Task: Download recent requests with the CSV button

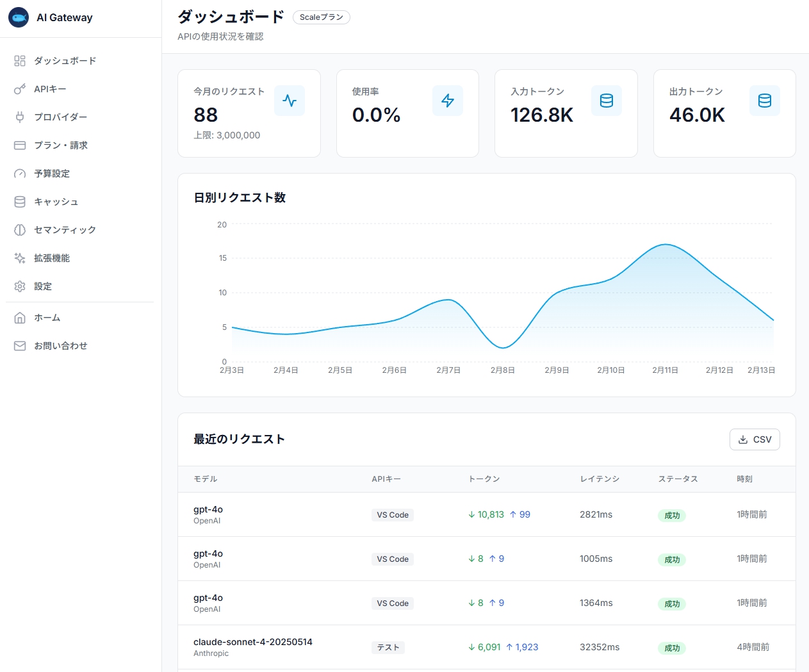Action: (755, 439)
